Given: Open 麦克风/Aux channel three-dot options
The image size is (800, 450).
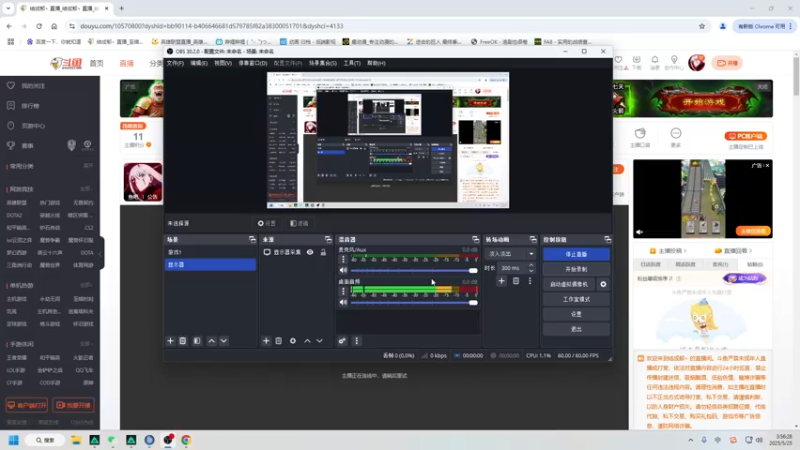Looking at the screenshot, I should click(343, 259).
